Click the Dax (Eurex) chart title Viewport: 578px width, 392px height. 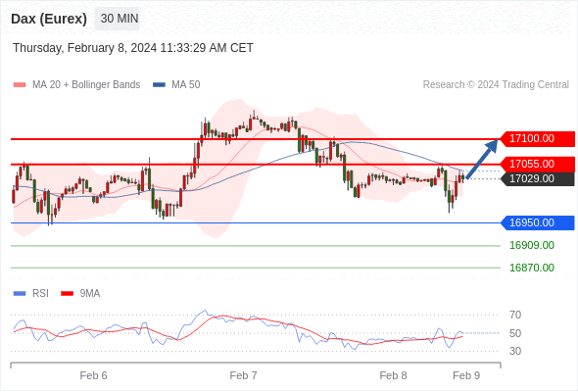(x=49, y=19)
